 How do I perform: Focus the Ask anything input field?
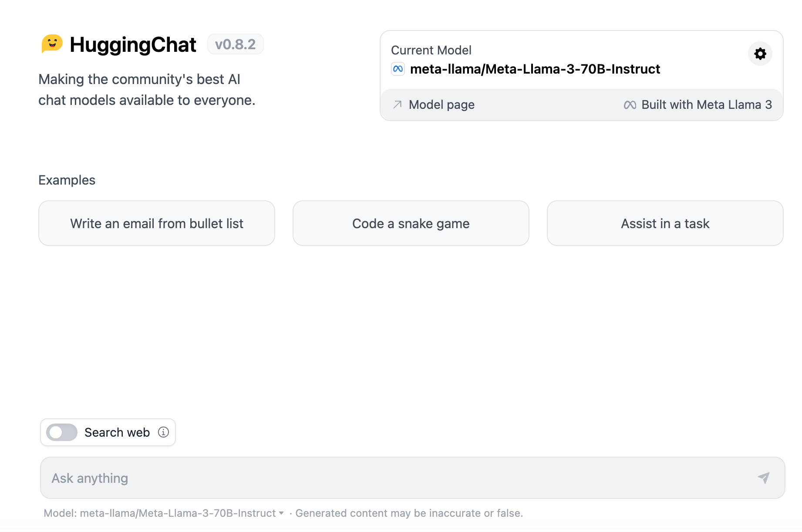413,478
